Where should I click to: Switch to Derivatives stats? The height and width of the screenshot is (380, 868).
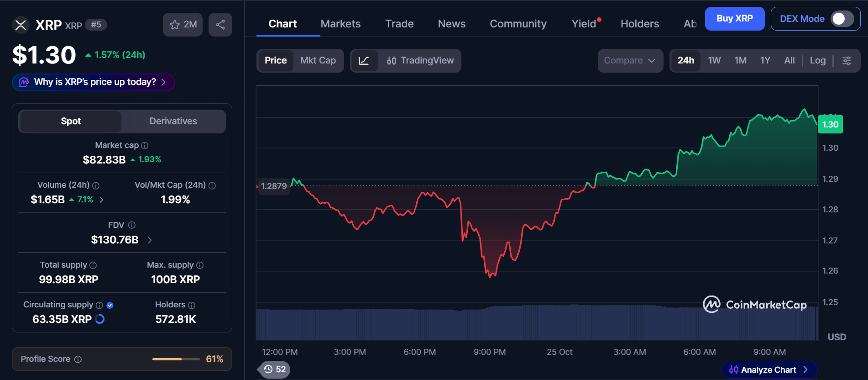tap(173, 121)
